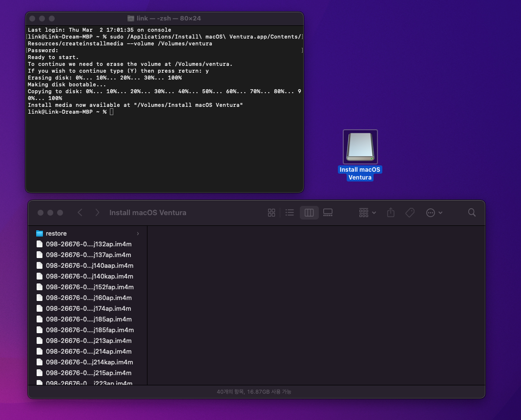
Task: Click the document icon of j213ap.im4m
Action: 40,340
